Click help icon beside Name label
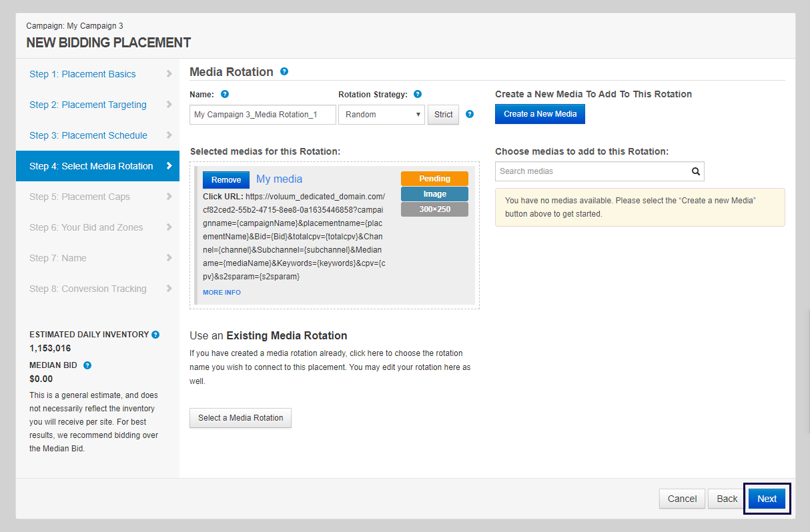 [225, 94]
